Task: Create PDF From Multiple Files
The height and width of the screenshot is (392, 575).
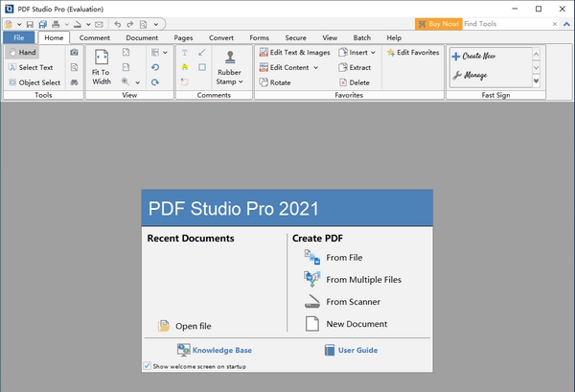Action: (x=353, y=280)
